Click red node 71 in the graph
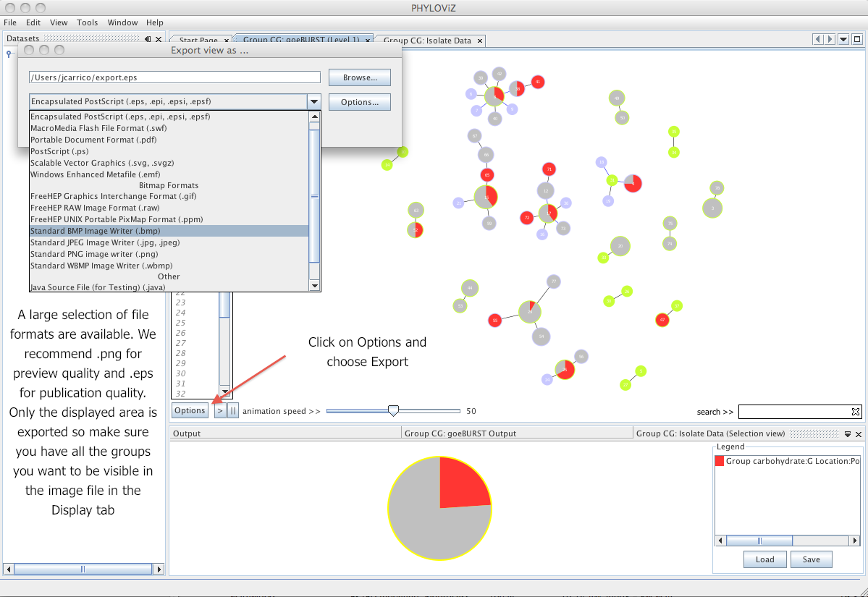The height and width of the screenshot is (597, 868). pyautogui.click(x=549, y=169)
